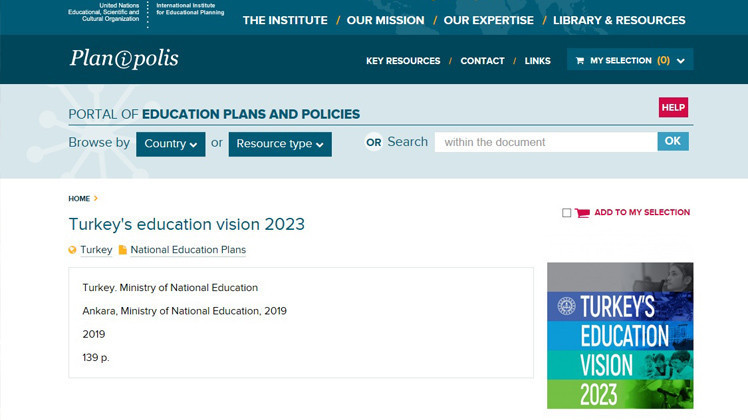Click the 'within the document' search field
The height and width of the screenshot is (420, 748).
pos(545,142)
